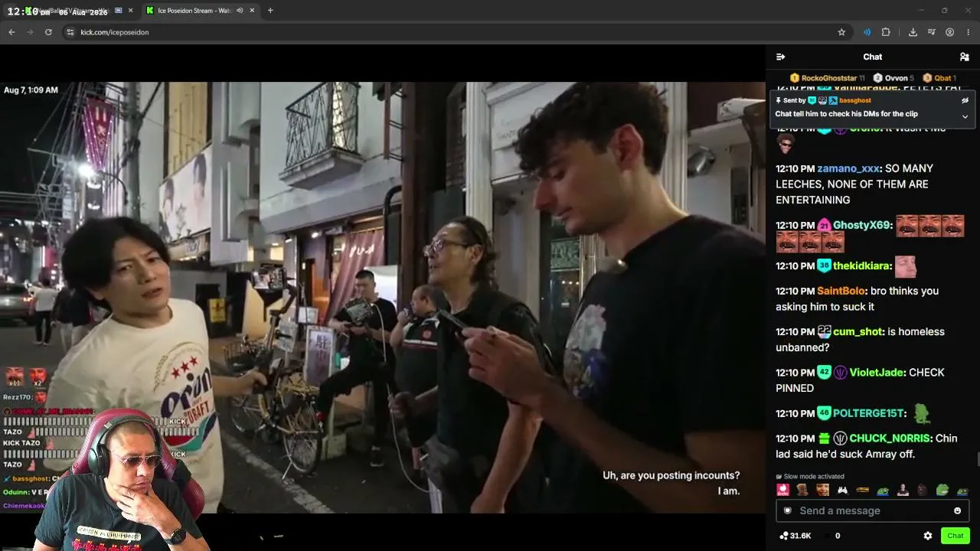The image size is (980, 551).
Task: Close the first browser tab
Action: pos(130,11)
